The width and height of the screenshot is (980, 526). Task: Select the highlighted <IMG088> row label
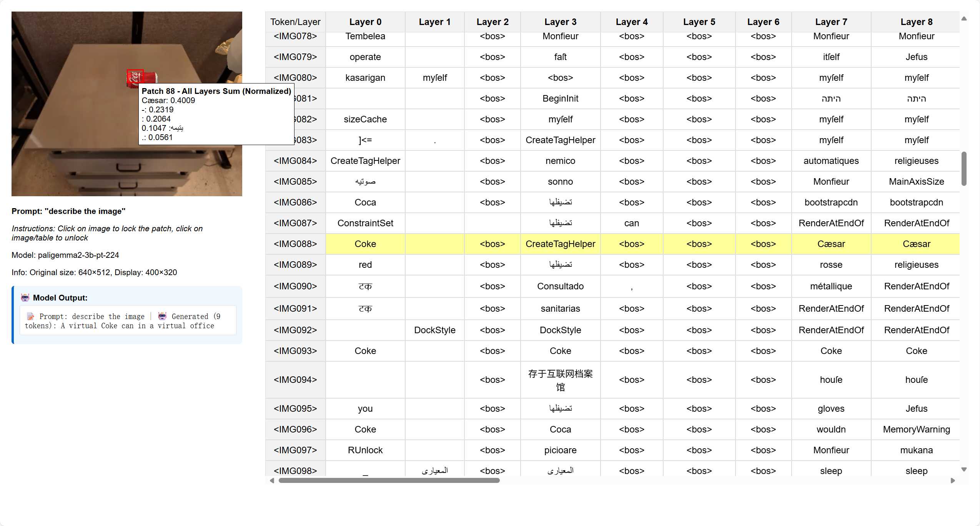pos(295,244)
